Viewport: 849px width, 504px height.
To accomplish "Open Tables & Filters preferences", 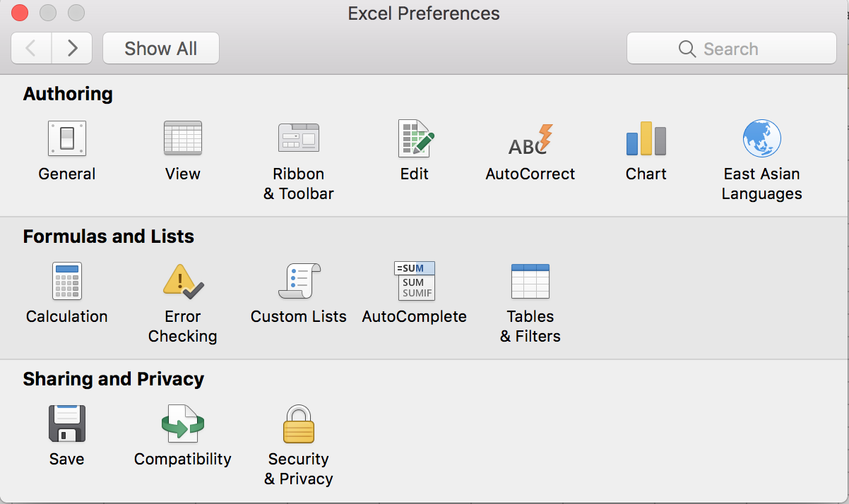I will click(x=530, y=281).
